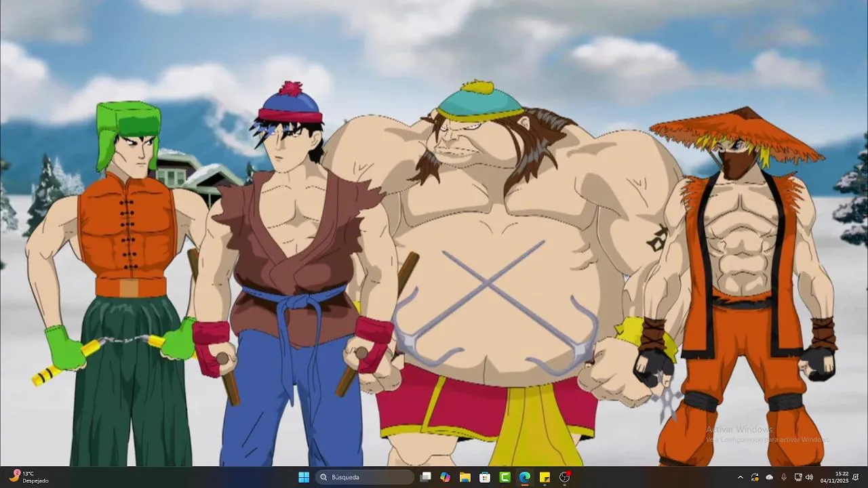This screenshot has width=868, height=488.
Task: Open the notifications bell icon
Action: click(857, 477)
